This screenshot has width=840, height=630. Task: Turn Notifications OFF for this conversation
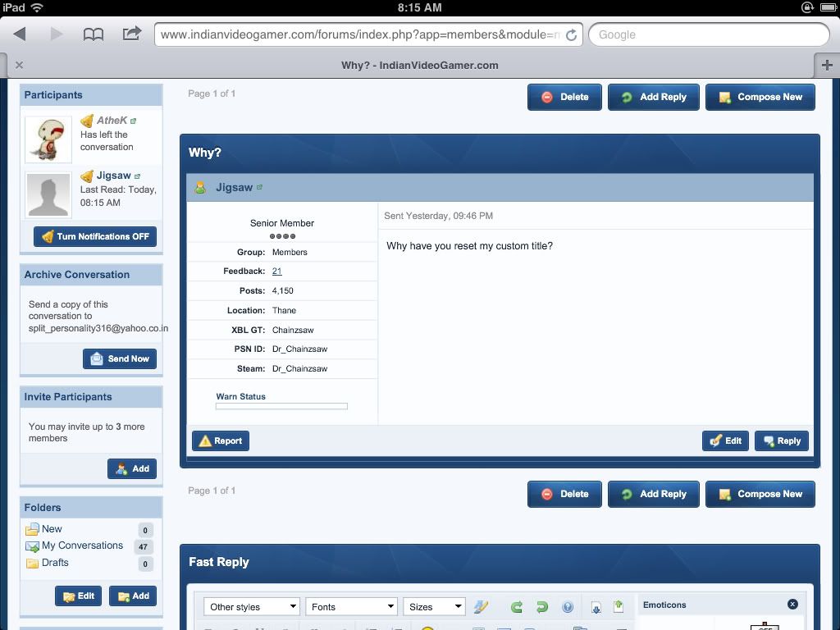pyautogui.click(x=95, y=236)
